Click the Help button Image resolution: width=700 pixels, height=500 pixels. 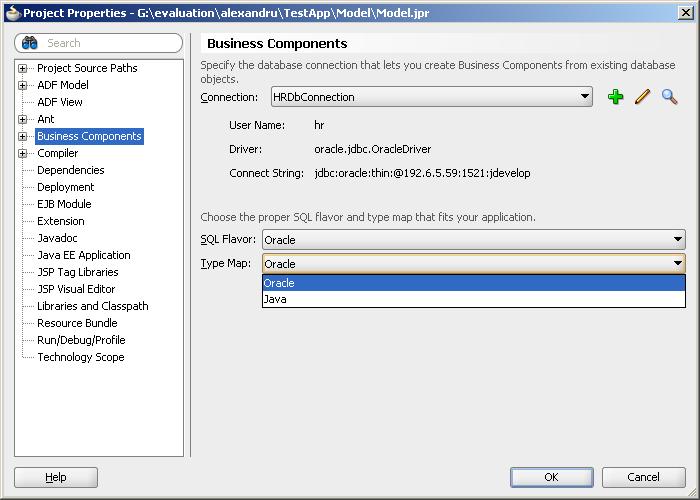point(56,477)
